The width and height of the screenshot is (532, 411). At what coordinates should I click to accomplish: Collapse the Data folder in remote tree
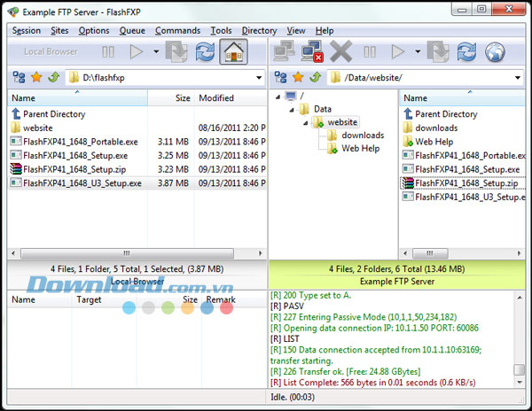click(292, 109)
